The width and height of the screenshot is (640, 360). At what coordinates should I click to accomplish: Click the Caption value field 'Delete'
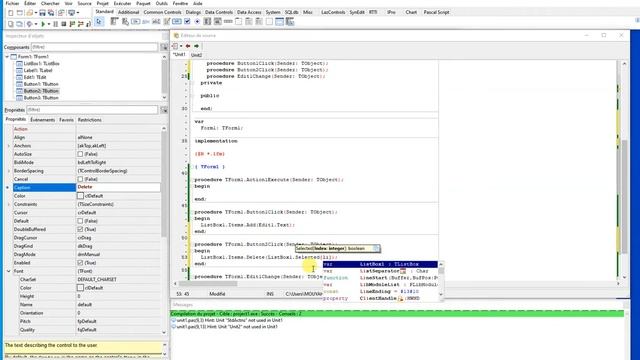(x=118, y=187)
